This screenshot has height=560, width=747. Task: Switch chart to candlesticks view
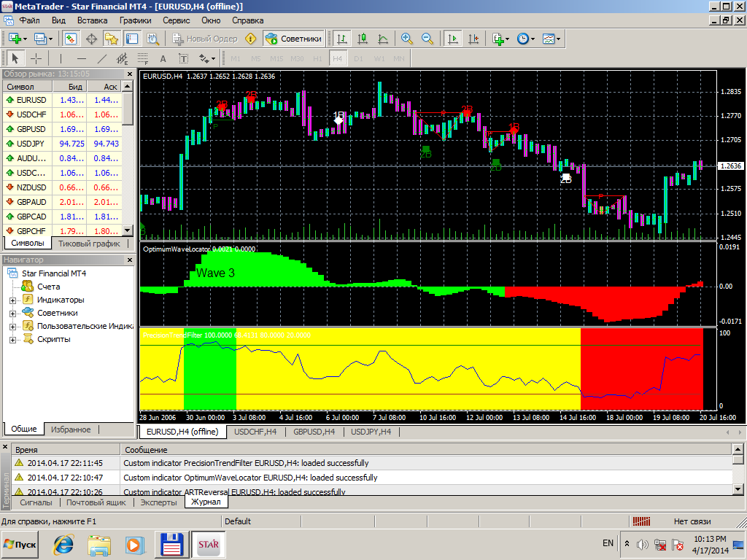click(x=363, y=39)
